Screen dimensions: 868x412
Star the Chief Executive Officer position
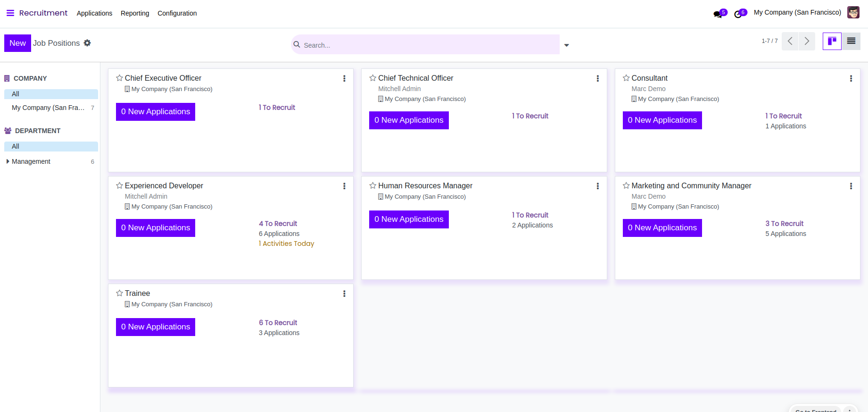pos(120,78)
